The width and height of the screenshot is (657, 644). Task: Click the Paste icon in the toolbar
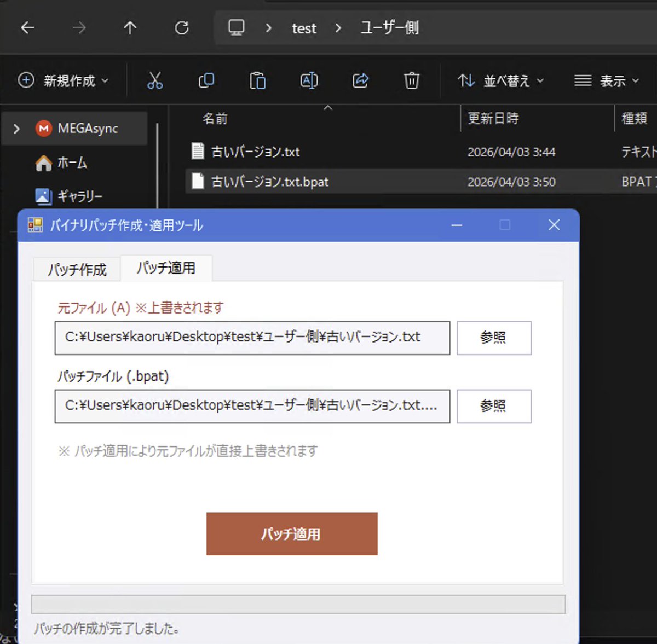pyautogui.click(x=257, y=80)
